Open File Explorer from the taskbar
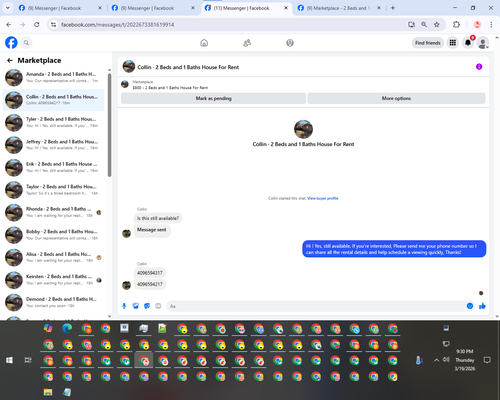Screen dimensions: 500x400 [x=48, y=392]
